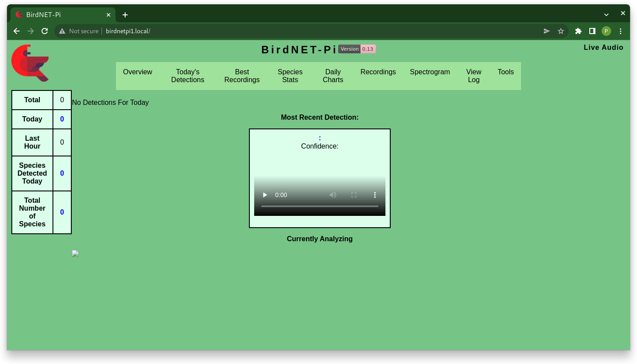Click the audio time 0:00 display
Viewport: 637px width, 364px height.
click(281, 195)
